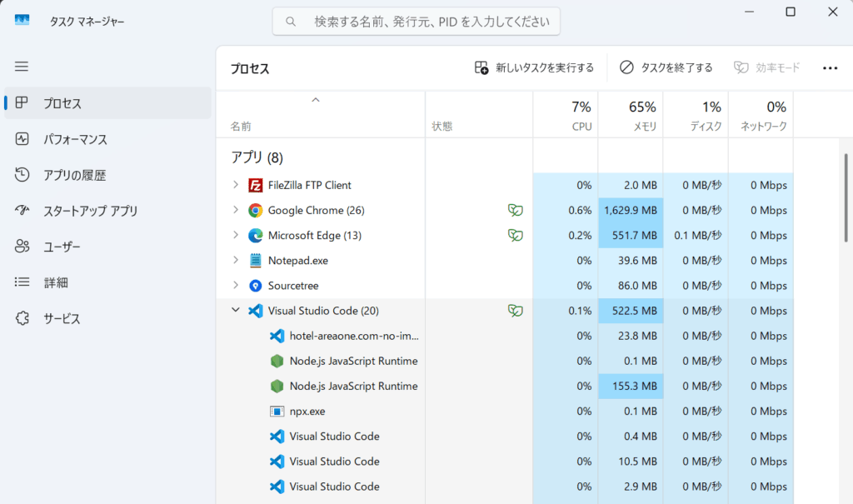Expand the Notepad.exe process group
Viewport: 853px width, 504px height.
pyautogui.click(x=236, y=260)
